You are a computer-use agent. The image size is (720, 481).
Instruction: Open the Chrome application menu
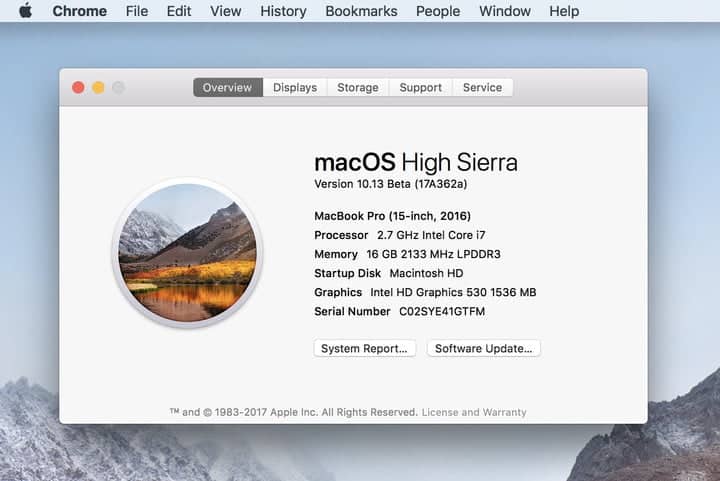tap(79, 11)
